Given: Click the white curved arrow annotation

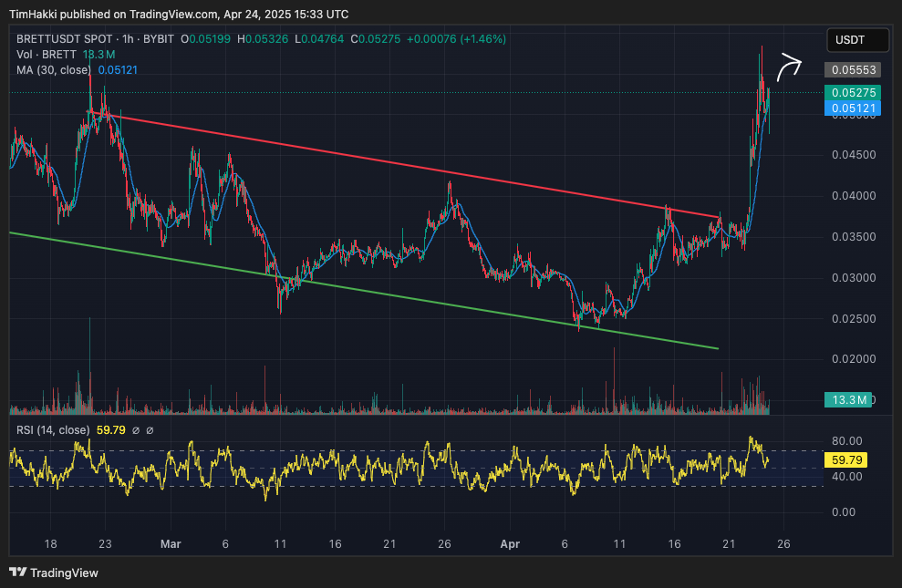Looking at the screenshot, I should point(788,67).
